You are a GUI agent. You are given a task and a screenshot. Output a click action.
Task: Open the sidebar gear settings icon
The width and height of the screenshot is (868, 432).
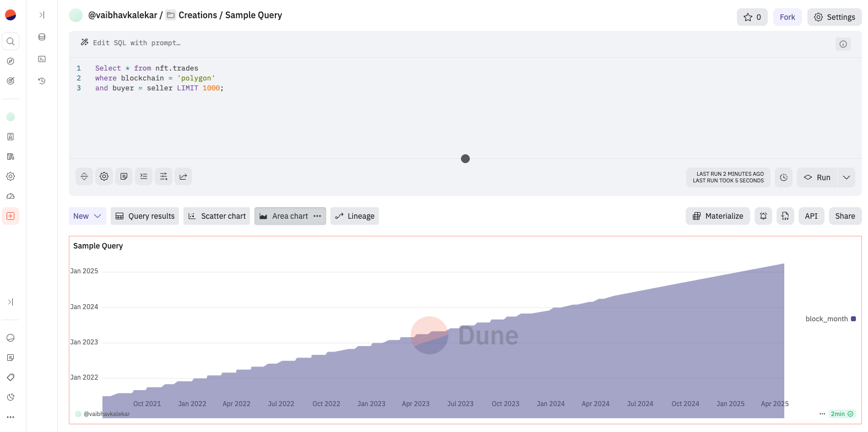(10, 176)
